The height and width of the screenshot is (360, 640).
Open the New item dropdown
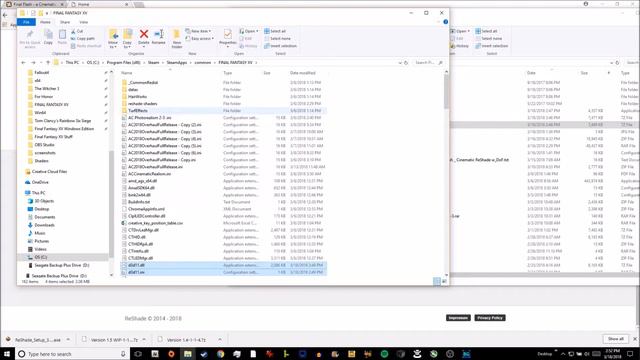198,31
